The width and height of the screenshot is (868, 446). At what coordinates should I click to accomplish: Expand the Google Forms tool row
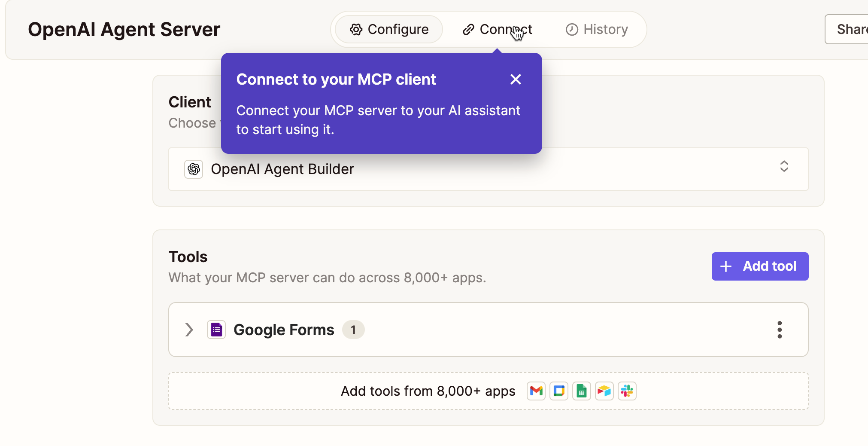[x=189, y=330]
